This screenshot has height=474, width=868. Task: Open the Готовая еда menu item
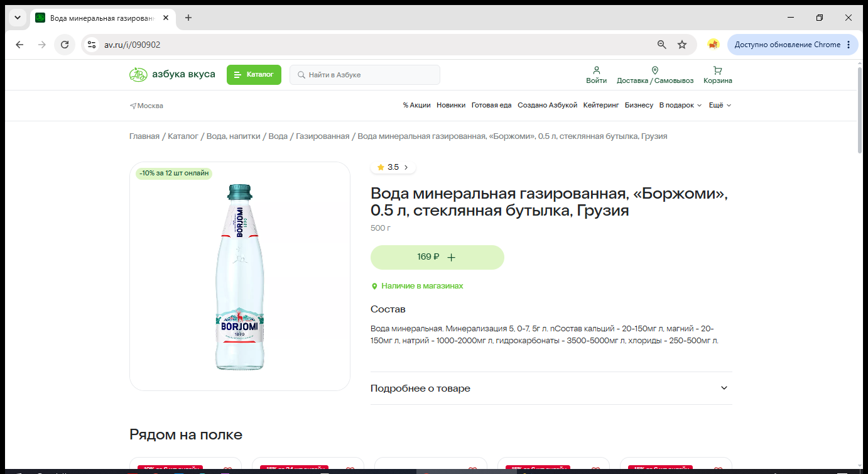click(x=492, y=106)
